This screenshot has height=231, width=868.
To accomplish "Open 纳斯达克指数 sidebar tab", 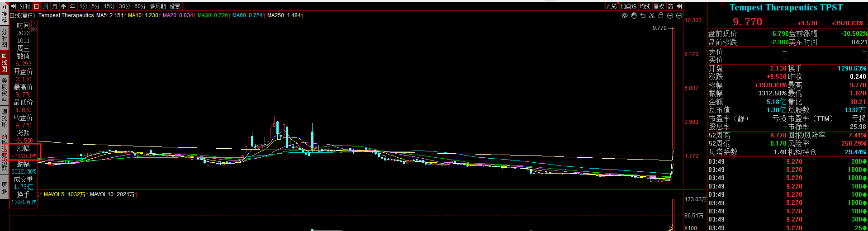I will click(5, 152).
